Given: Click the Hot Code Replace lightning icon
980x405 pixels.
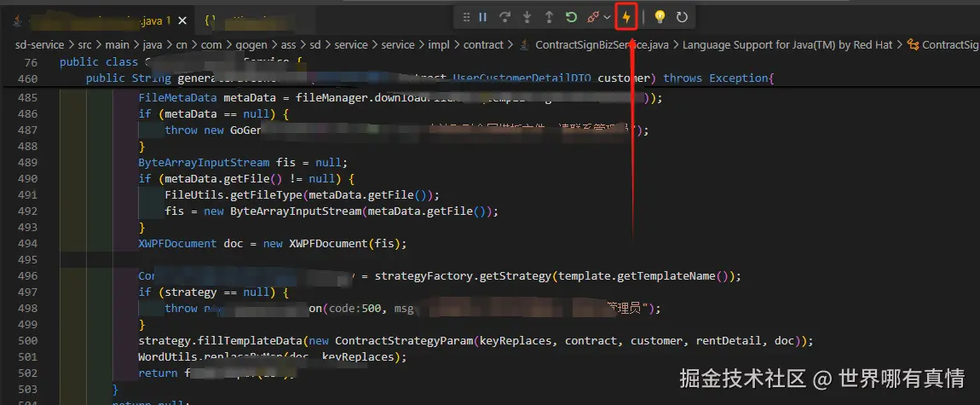Looking at the screenshot, I should (626, 18).
